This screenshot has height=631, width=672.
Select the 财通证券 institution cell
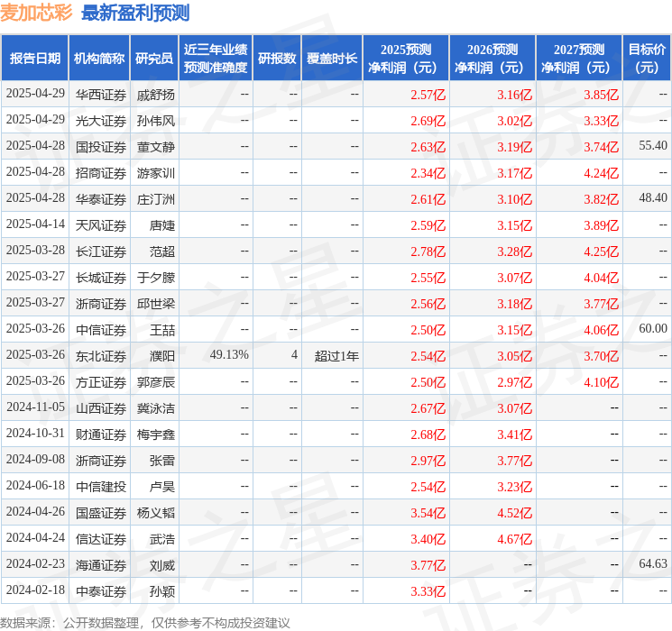coord(101,434)
